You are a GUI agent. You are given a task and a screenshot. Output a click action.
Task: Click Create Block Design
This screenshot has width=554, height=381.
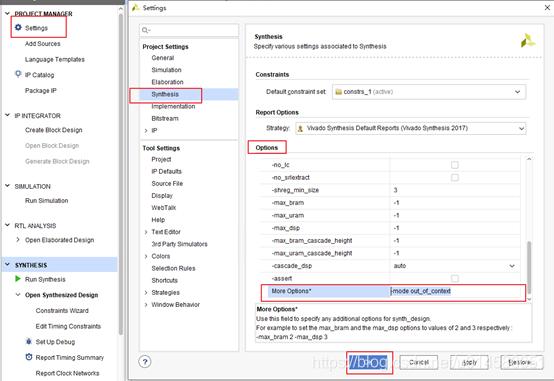tap(53, 130)
